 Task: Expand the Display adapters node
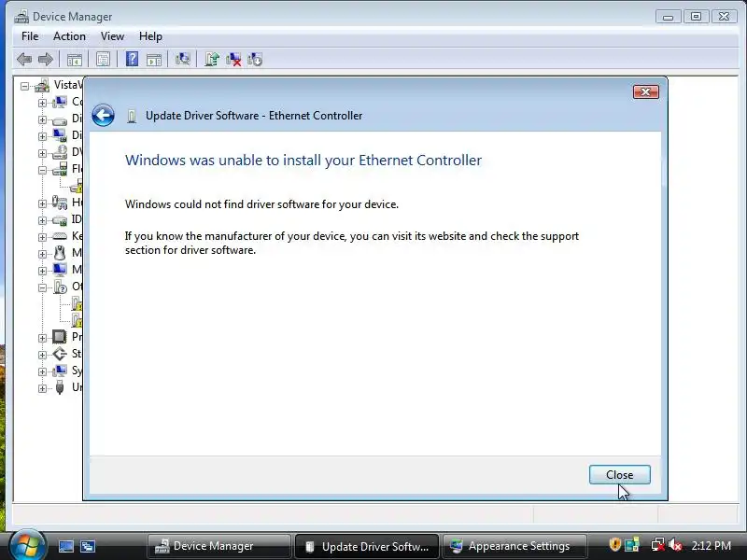tap(42, 136)
